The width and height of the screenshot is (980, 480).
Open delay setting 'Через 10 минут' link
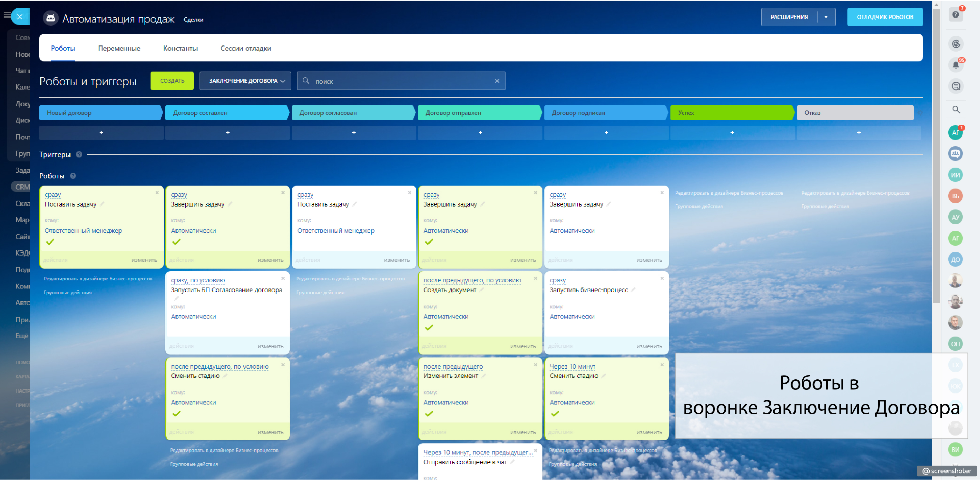572,366
